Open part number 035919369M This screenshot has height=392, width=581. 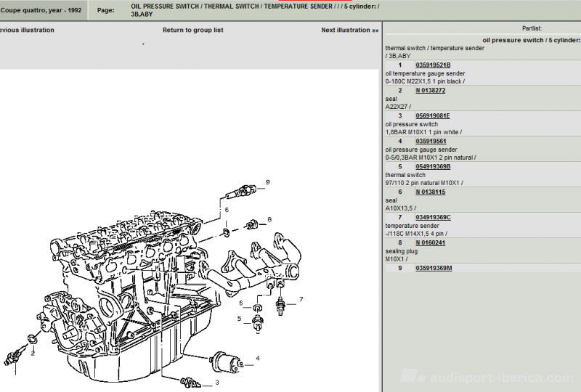click(x=434, y=268)
